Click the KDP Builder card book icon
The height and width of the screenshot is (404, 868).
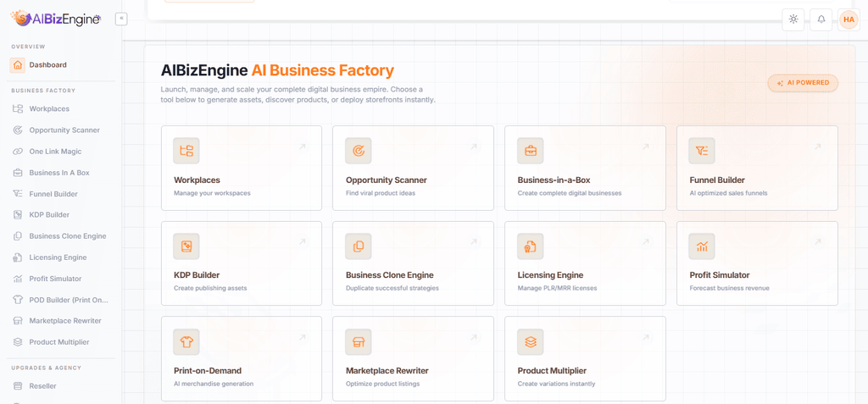pos(186,246)
